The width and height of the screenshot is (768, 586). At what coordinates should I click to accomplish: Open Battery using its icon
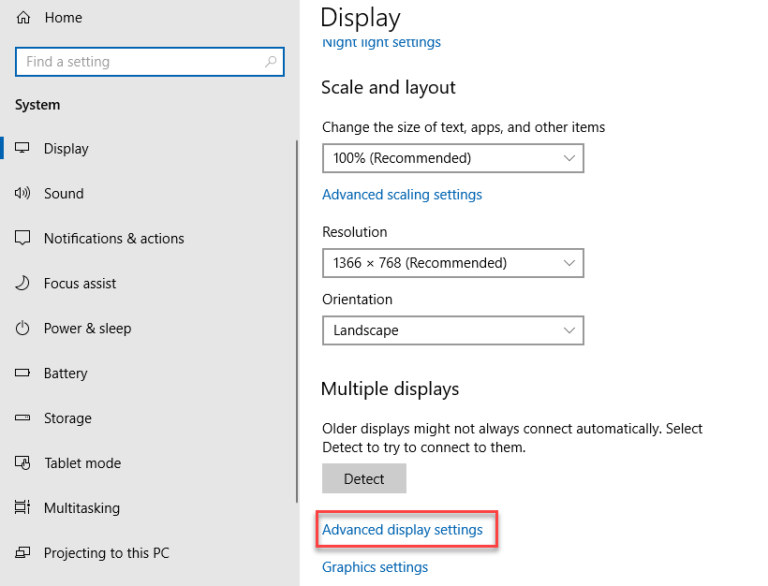pos(23,374)
